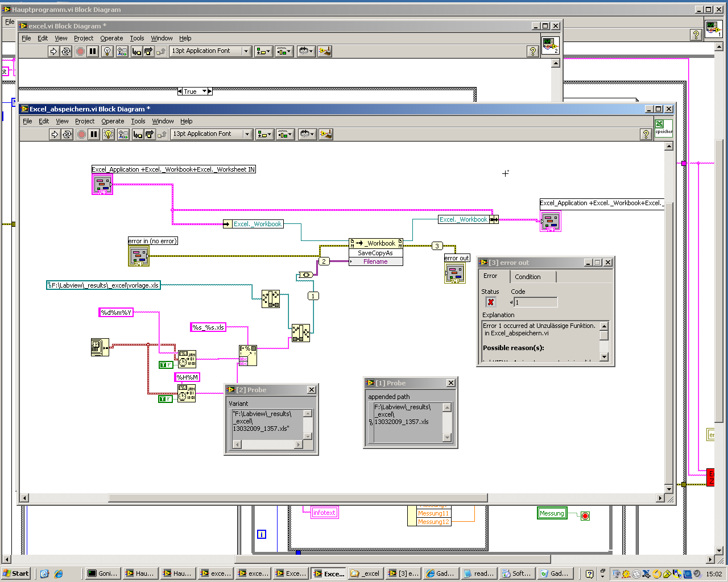Viewport: 728px width, 582px height.
Task: Click Step Over in Excel_abspeichern toolbar
Action: [x=150, y=134]
